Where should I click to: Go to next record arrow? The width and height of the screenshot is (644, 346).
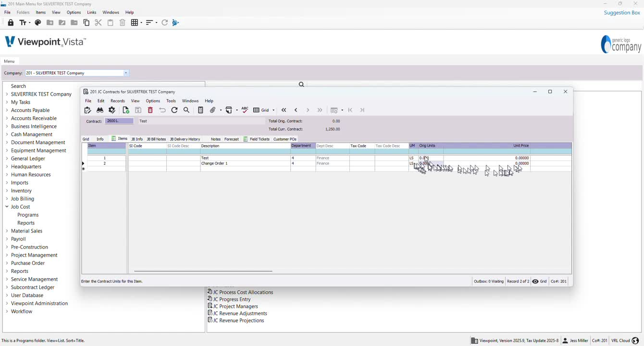(308, 110)
